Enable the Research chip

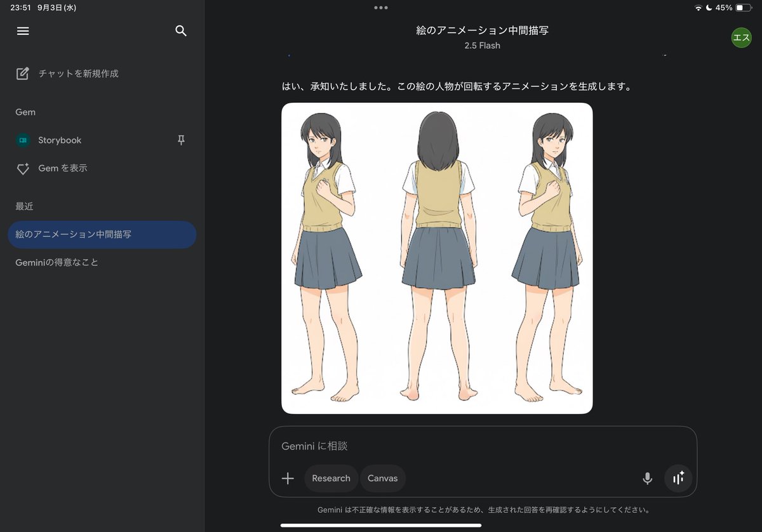point(331,479)
